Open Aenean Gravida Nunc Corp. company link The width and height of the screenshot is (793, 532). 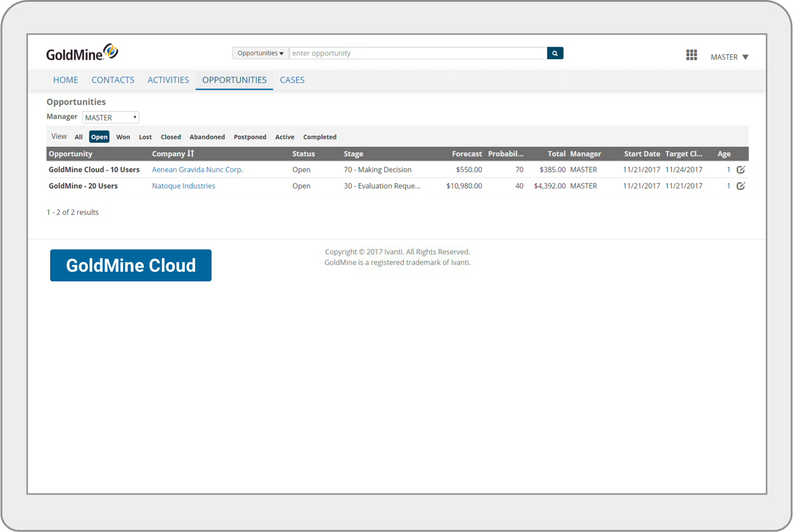[198, 170]
